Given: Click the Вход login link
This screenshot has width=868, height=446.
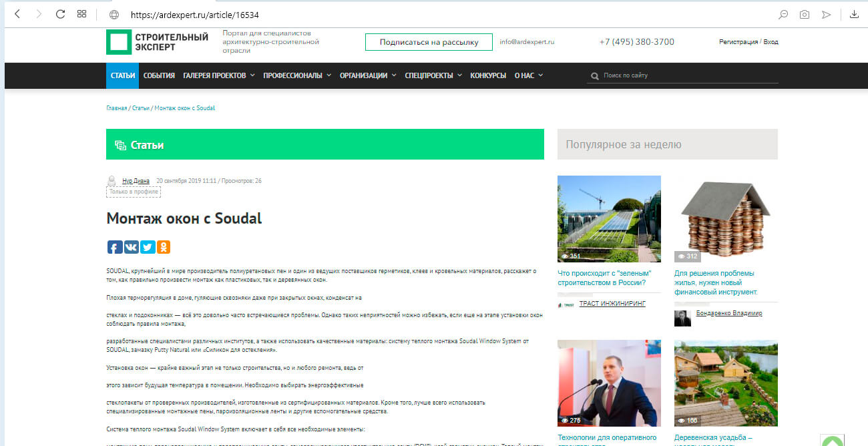Looking at the screenshot, I should pos(771,42).
